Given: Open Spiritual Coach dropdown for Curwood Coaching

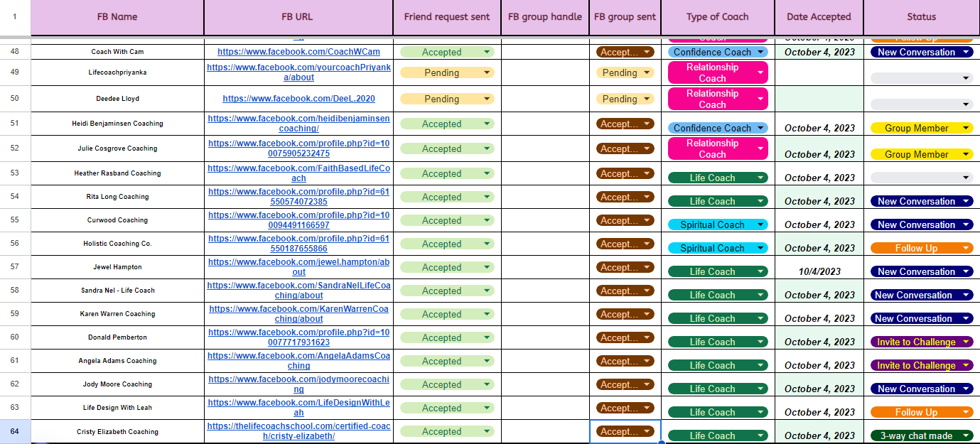Looking at the screenshot, I should pyautogui.click(x=718, y=224).
